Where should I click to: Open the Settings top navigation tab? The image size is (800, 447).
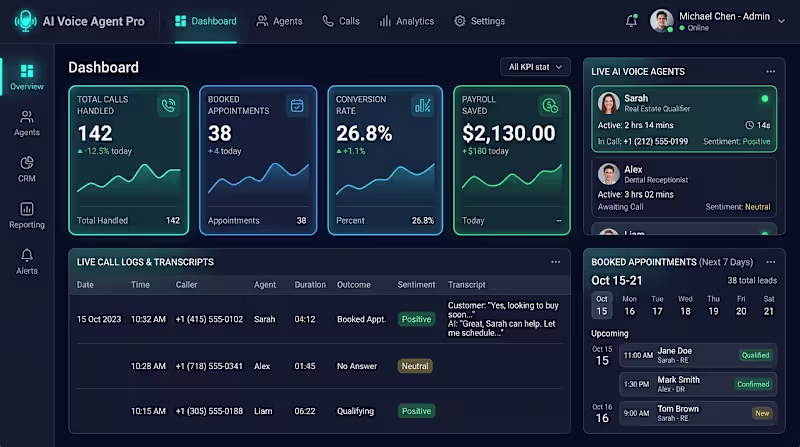point(480,21)
